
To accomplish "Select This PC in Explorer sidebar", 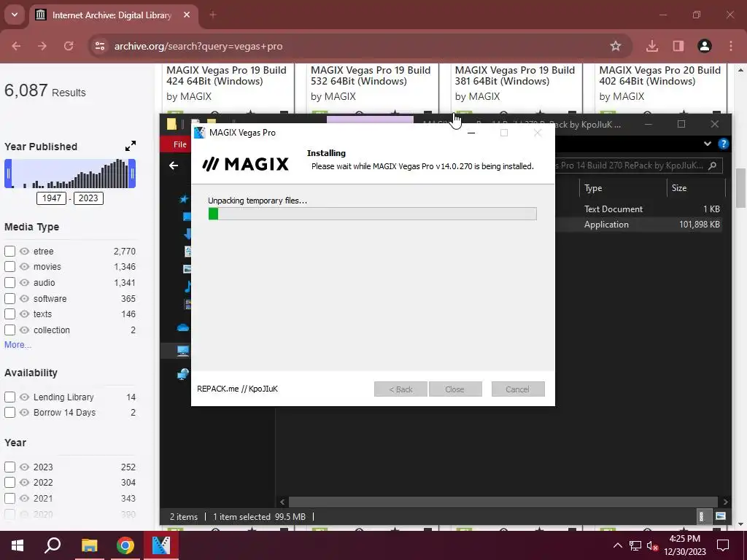I will coord(183,351).
